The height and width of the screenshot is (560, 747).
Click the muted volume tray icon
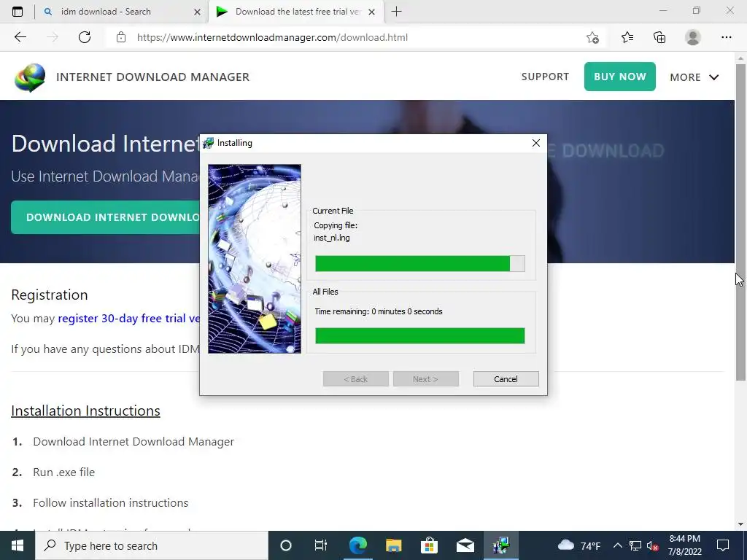(x=652, y=545)
